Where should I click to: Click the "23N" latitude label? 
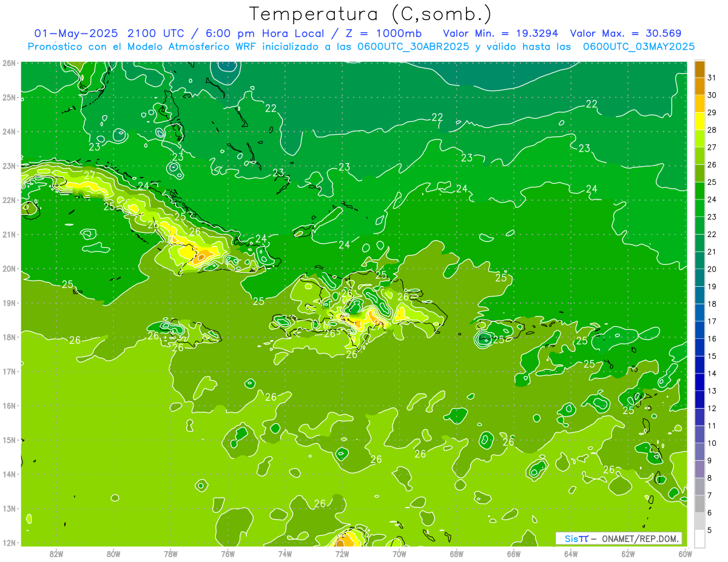[x=8, y=166]
